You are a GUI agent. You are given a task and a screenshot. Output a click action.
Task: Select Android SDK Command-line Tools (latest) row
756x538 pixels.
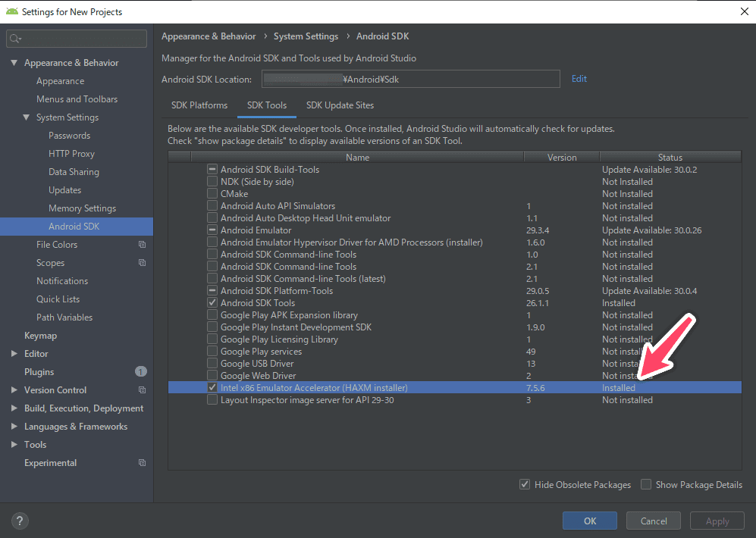[455, 279]
